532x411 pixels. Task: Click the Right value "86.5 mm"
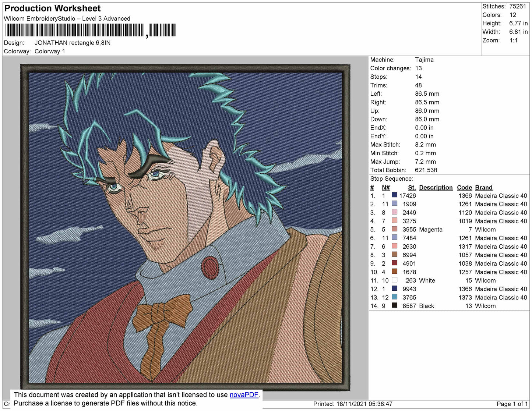[x=427, y=102]
